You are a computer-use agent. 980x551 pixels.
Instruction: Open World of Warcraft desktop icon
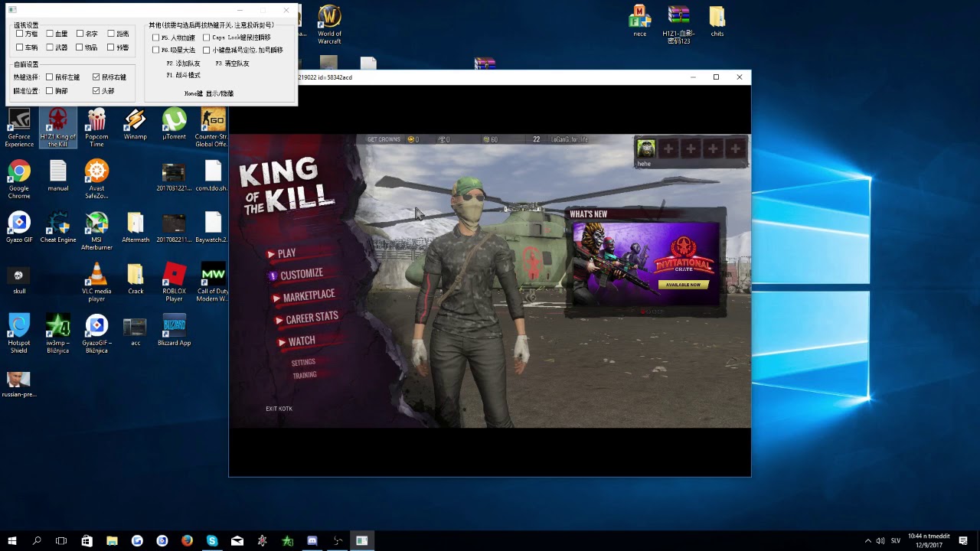pos(329,24)
